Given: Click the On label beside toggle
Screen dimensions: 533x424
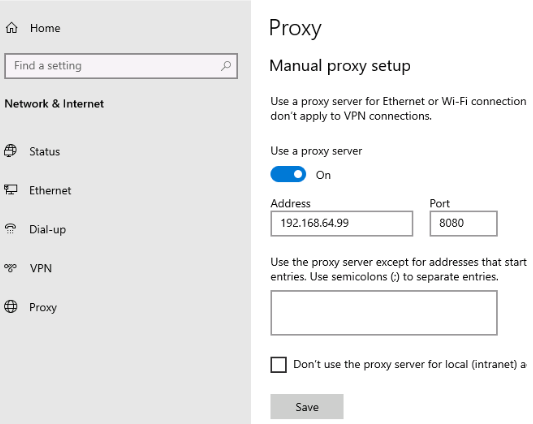Looking at the screenshot, I should (323, 175).
